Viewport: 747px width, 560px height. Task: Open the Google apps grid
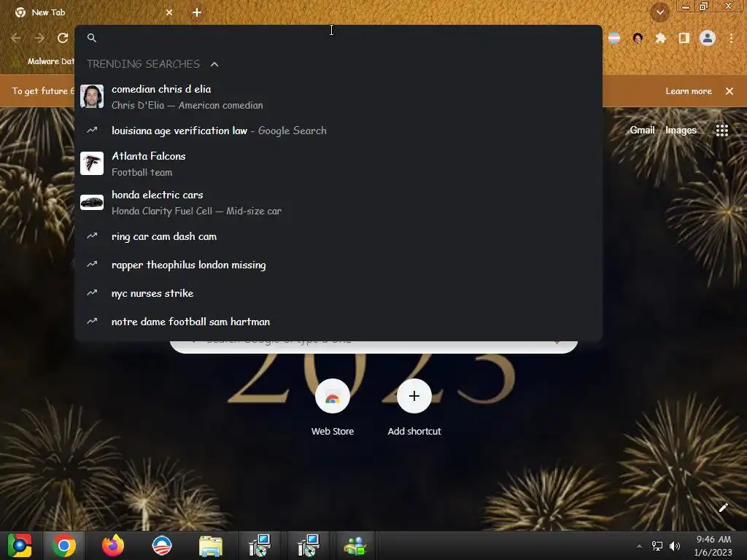click(721, 131)
